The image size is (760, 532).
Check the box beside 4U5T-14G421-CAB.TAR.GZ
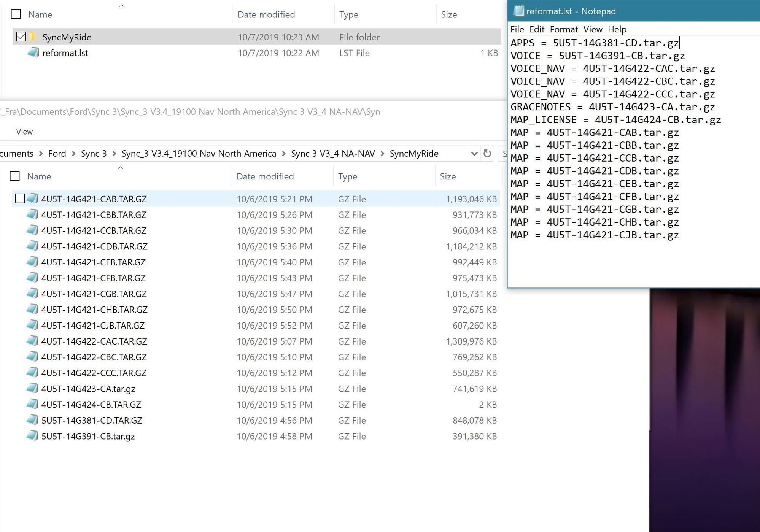[x=20, y=199]
